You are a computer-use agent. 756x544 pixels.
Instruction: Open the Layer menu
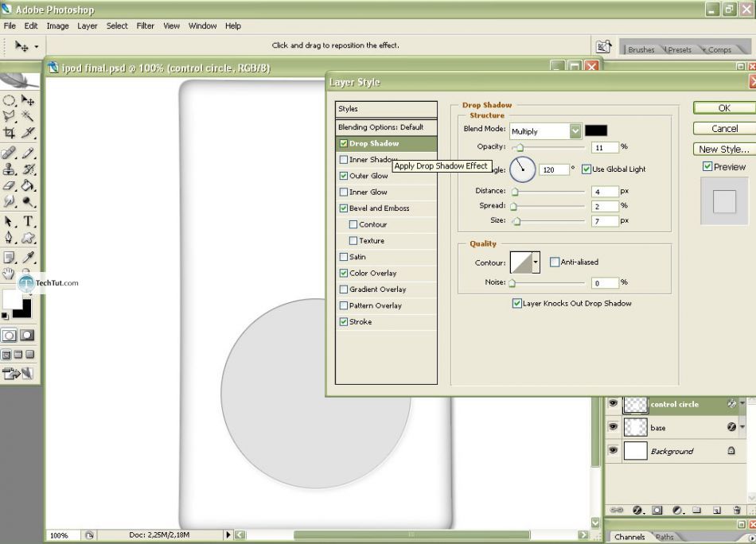pyautogui.click(x=88, y=26)
